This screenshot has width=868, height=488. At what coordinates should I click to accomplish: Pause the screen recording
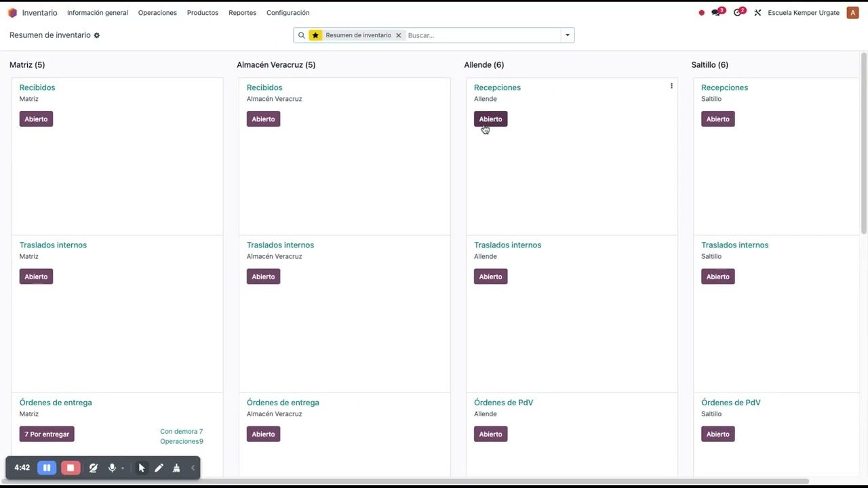[47, 468]
